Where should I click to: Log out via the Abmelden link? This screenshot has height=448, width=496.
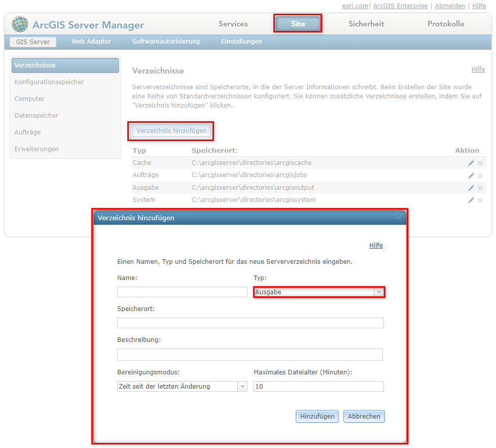click(450, 6)
